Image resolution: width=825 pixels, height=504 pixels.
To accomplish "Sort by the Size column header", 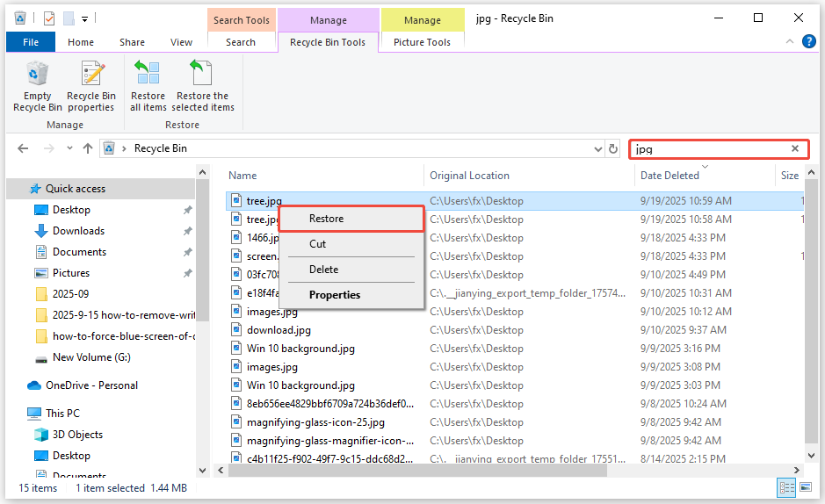I will [789, 176].
